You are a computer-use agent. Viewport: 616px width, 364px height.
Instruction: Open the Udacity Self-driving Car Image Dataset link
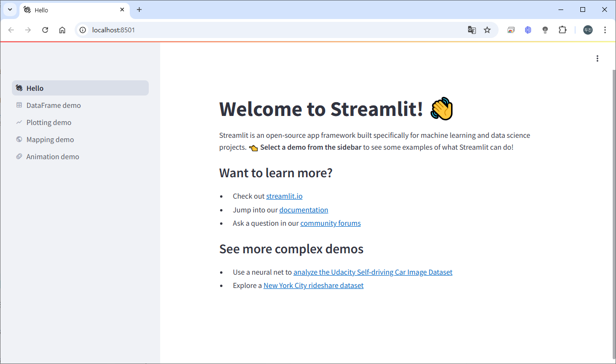(373, 272)
